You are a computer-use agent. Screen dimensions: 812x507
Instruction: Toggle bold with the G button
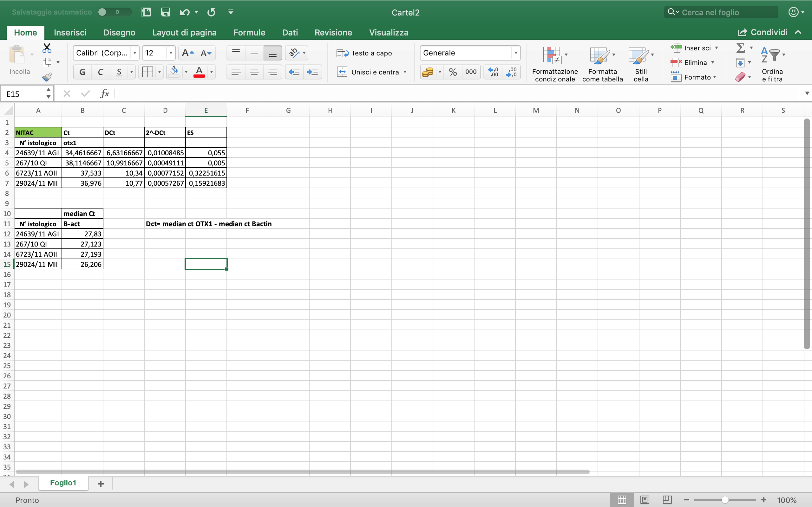[x=82, y=72]
